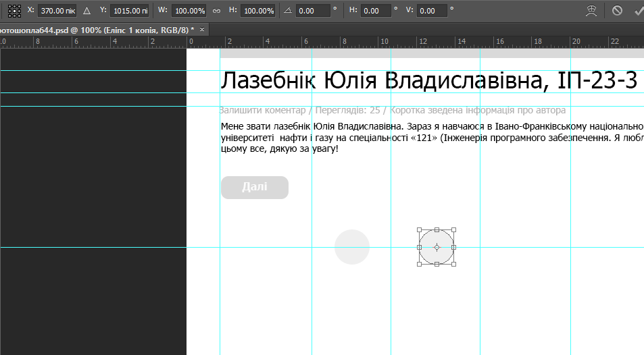The width and height of the screenshot is (644, 355).
Task: Commit the transform with the checkmark icon
Action: click(x=639, y=11)
